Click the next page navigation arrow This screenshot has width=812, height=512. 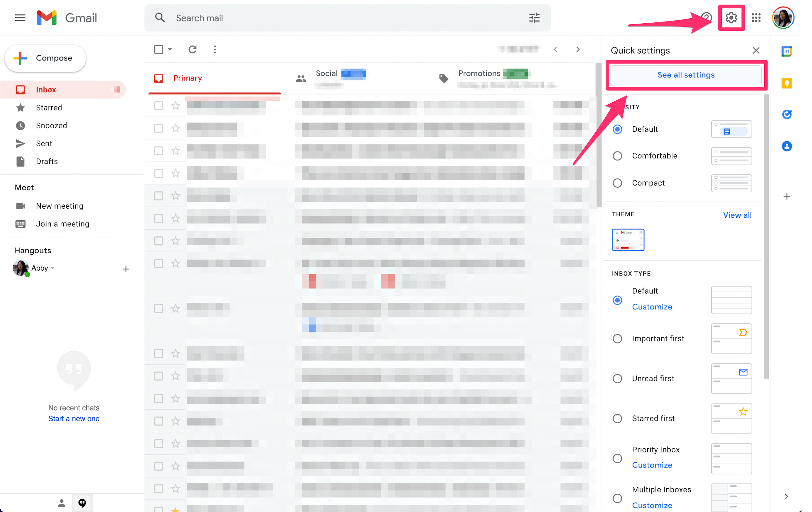(578, 49)
